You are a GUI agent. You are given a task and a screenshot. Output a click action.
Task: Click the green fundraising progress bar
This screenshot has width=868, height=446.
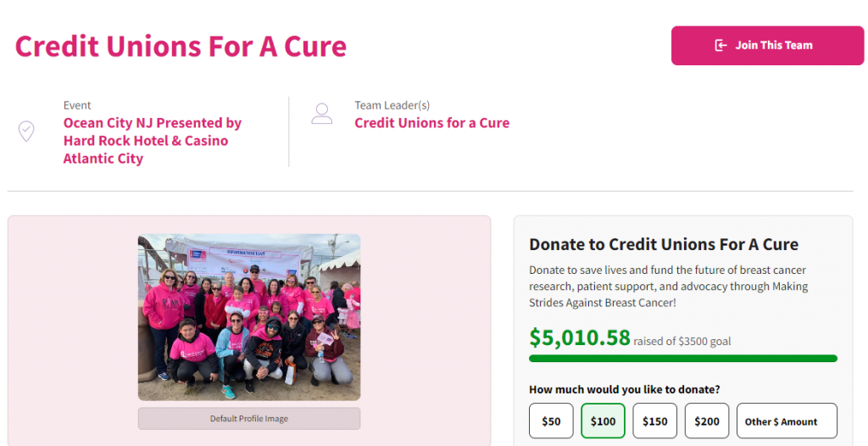click(683, 359)
